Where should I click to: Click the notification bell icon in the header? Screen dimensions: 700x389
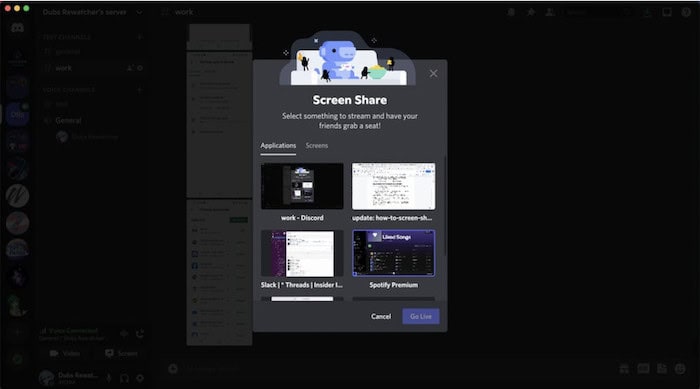point(511,13)
